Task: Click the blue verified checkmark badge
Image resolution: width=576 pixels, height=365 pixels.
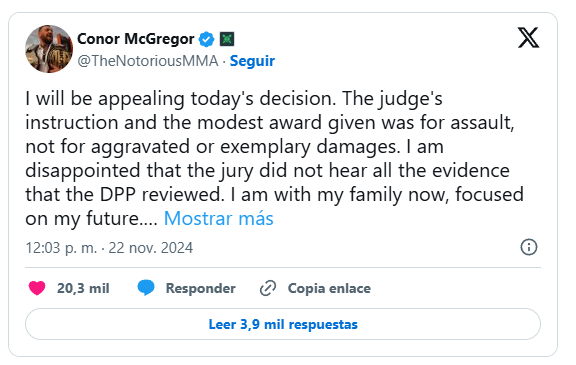Action: coord(206,39)
